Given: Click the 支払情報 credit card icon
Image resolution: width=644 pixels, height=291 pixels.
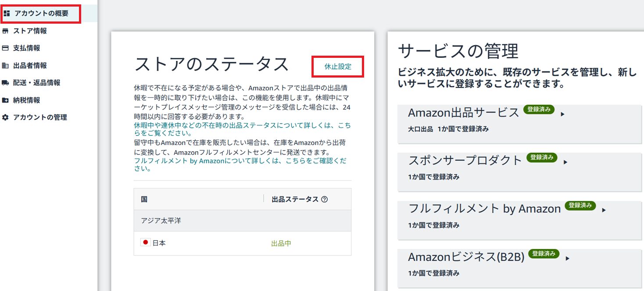Looking at the screenshot, I should [x=5, y=48].
